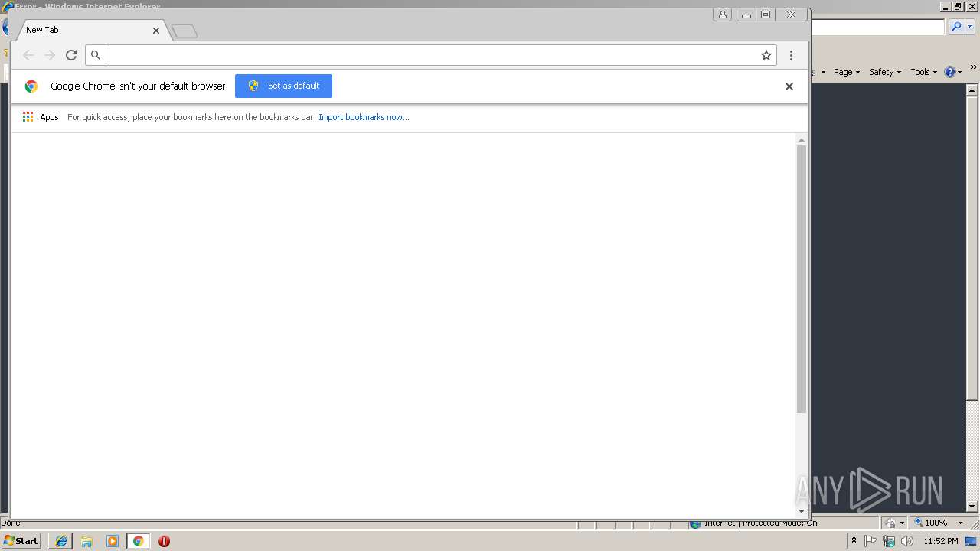Click the red Opera taskbar icon

164,541
